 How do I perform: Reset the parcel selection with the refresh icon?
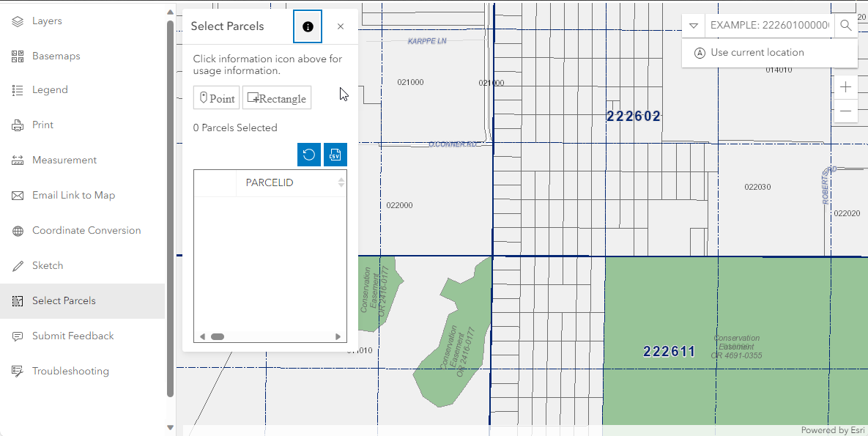point(308,155)
